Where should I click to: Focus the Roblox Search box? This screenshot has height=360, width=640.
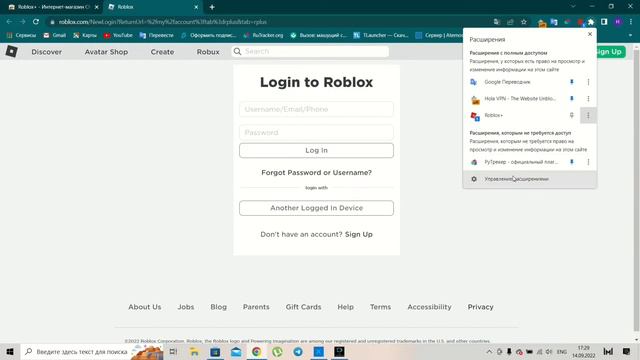tap(310, 51)
